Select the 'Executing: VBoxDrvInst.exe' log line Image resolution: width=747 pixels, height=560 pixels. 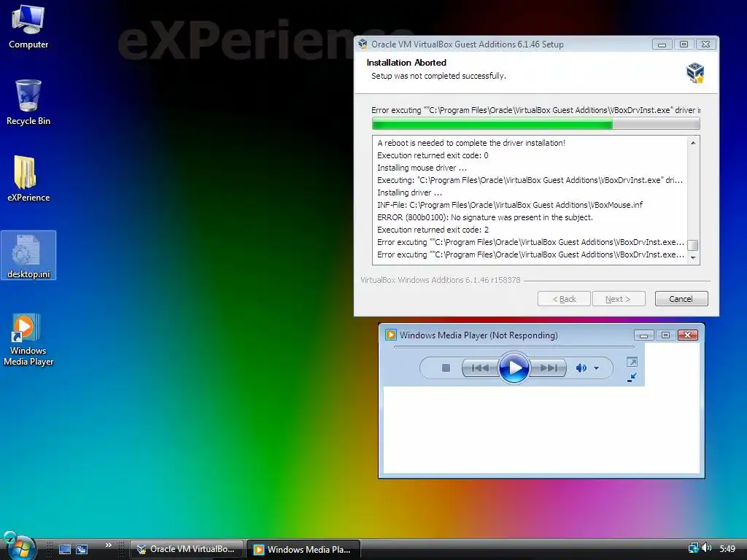pyautogui.click(x=530, y=180)
